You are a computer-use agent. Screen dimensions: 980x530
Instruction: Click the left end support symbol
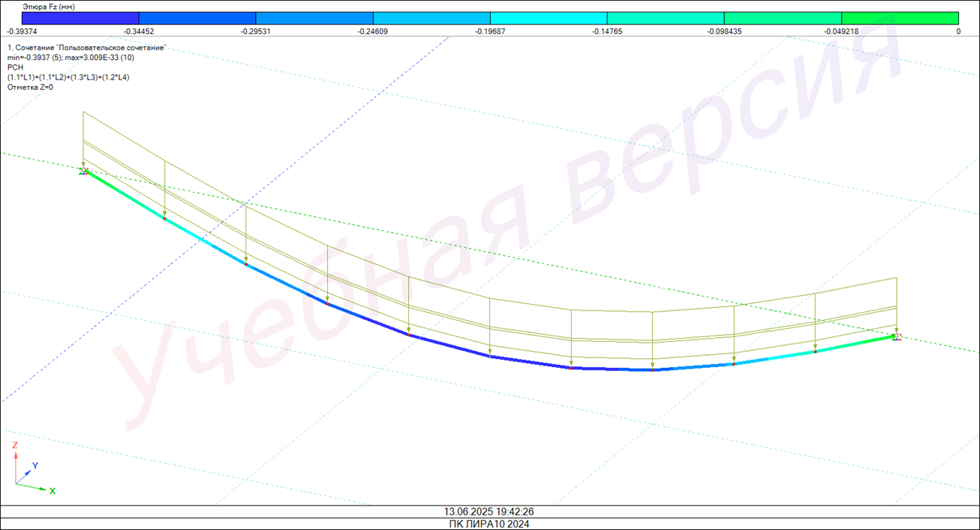click(x=83, y=170)
